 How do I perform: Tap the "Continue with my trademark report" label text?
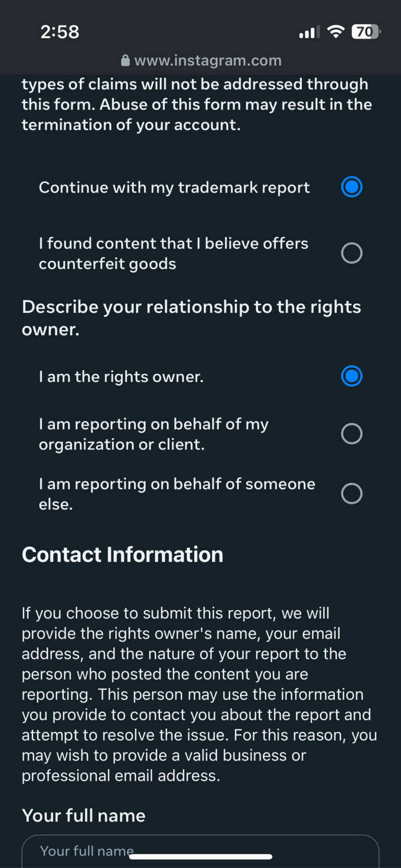click(174, 187)
